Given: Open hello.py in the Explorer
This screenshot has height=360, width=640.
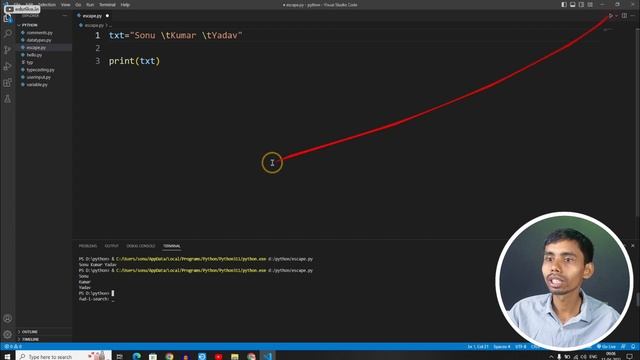Looking at the screenshot, I should click(34, 55).
